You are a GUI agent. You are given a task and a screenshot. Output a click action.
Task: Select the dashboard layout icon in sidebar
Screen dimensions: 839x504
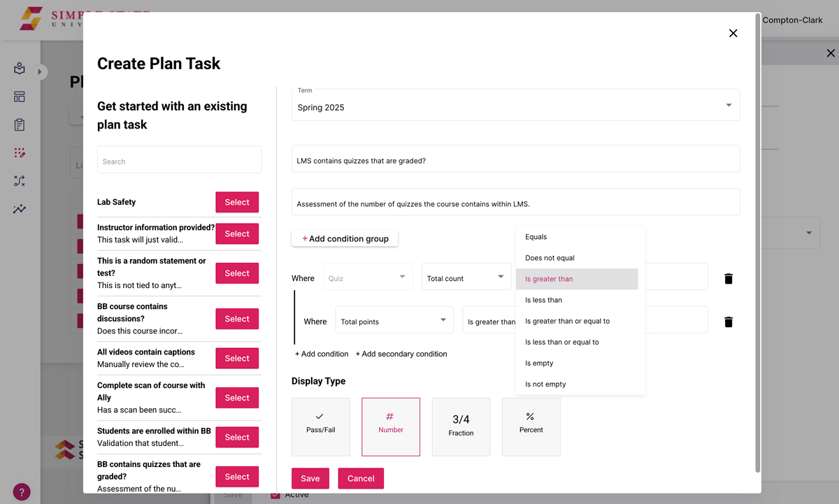[x=19, y=96]
